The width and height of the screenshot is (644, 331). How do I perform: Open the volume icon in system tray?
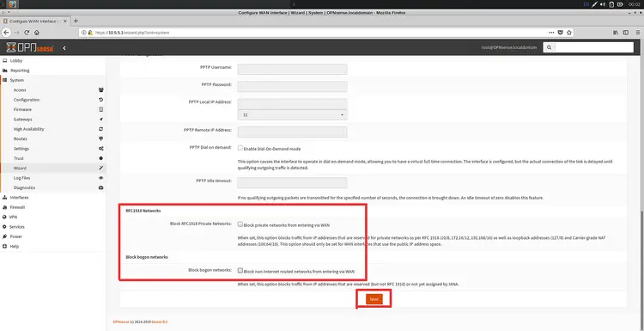(603, 4)
